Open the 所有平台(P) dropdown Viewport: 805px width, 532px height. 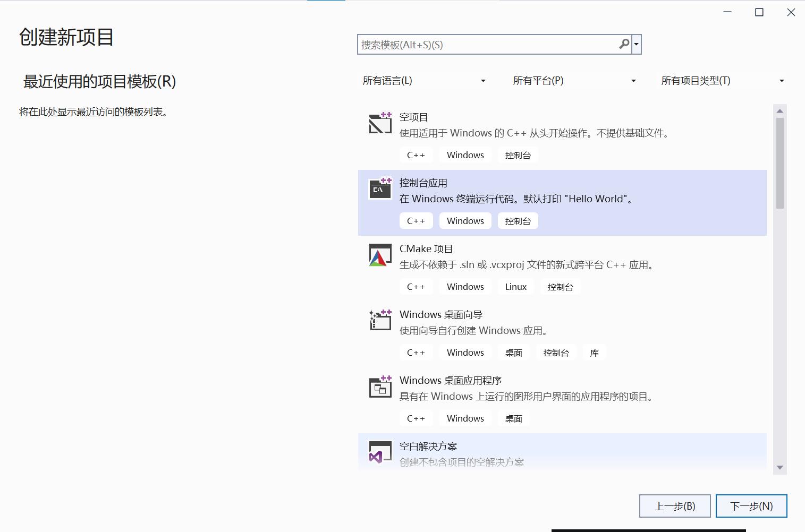[x=574, y=81]
